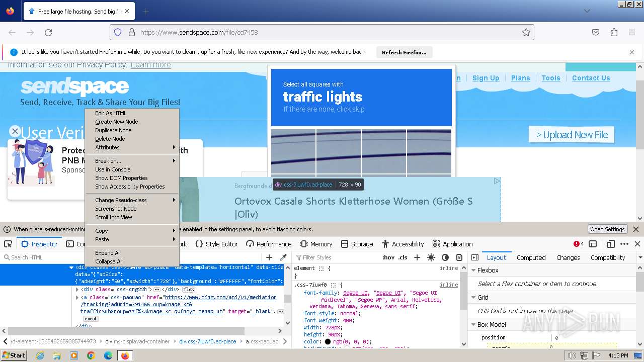This screenshot has width=644, height=362.
Task: Focus the Filter Styles field
Action: click(x=336, y=257)
